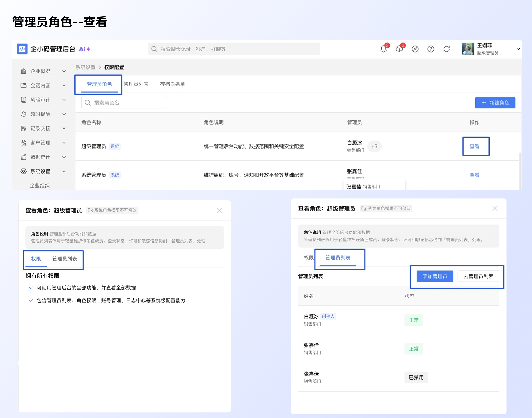
Task: Click the refresh icon in header
Action: [x=447, y=49]
